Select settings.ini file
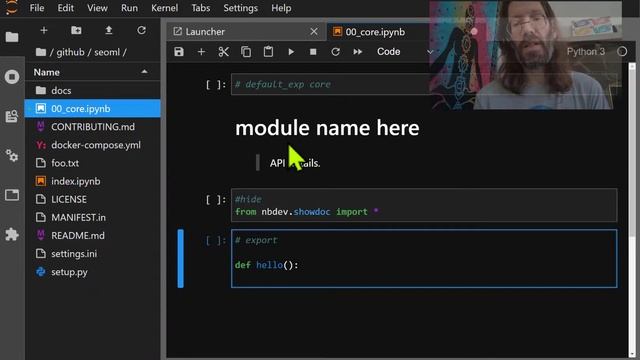The width and height of the screenshot is (640, 360). (x=93, y=254)
